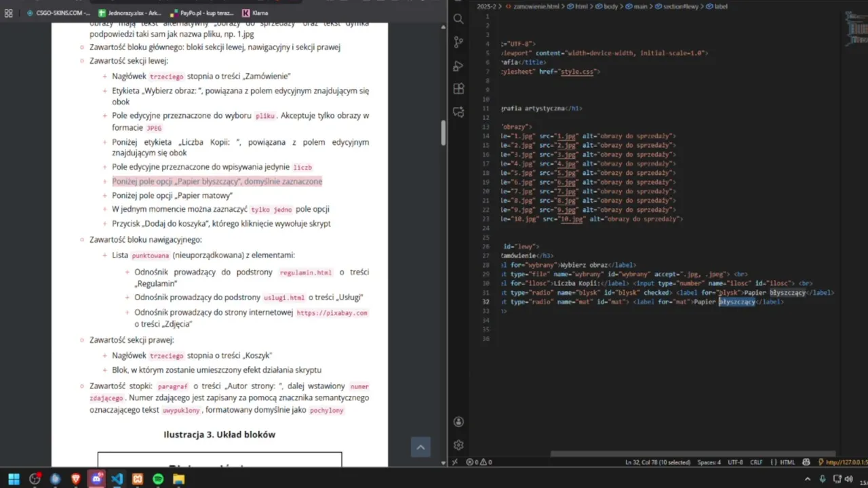The image size is (868, 488).
Task: Click Live Server http://127.0.0.1 status link
Action: [x=842, y=462]
